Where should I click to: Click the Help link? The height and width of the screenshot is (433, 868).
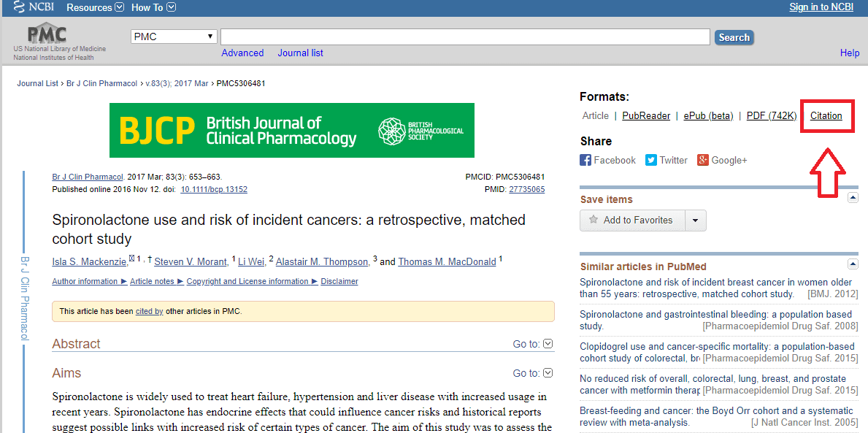(x=850, y=53)
